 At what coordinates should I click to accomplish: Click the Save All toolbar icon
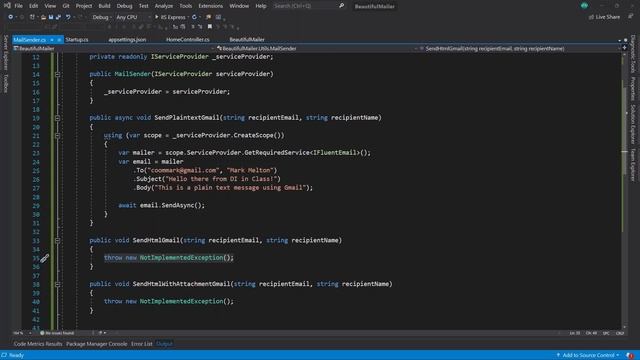point(58,17)
